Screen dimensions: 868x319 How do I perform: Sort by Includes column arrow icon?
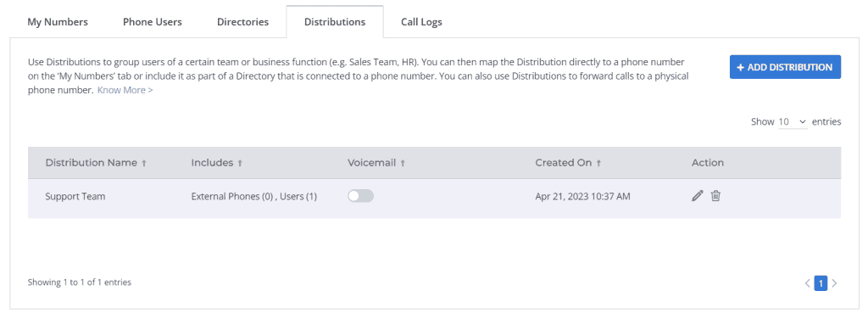pyautogui.click(x=240, y=164)
